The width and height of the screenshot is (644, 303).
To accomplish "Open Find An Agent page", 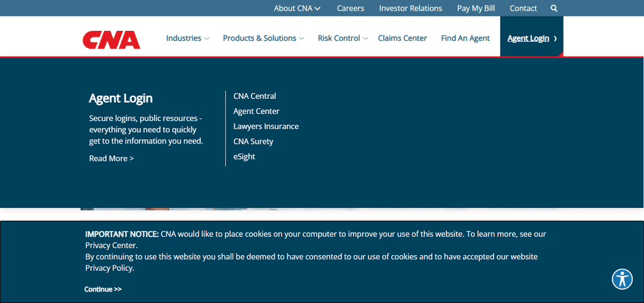I will [465, 38].
